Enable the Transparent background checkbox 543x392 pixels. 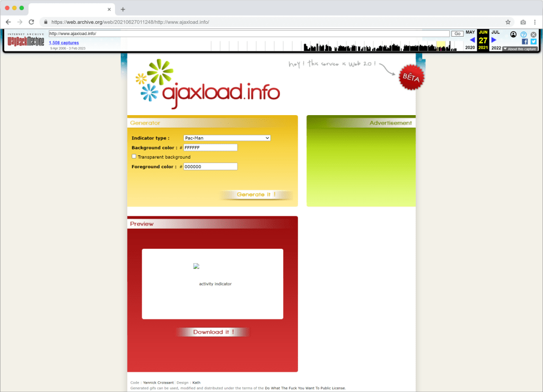click(x=134, y=156)
